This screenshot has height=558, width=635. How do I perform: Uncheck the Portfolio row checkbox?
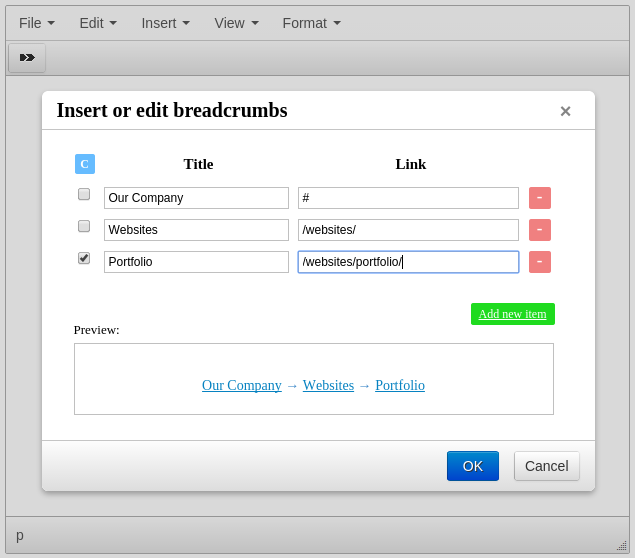point(84,258)
